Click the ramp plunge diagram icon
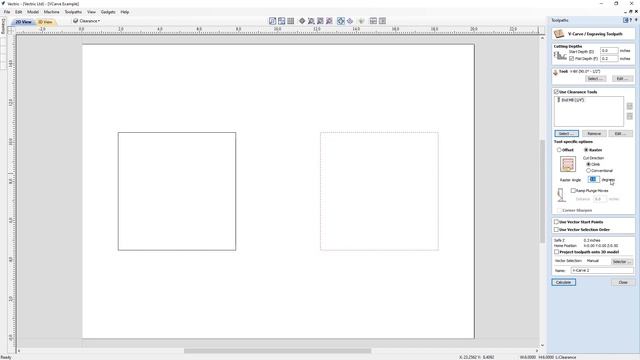Image resolution: width=640 pixels, height=360 pixels. point(561,195)
